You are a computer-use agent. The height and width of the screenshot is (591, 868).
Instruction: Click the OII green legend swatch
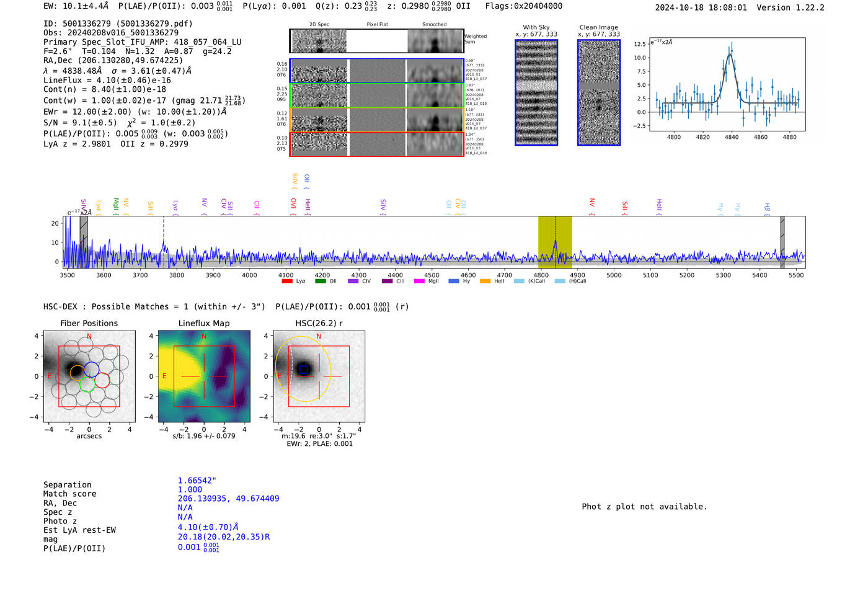pyautogui.click(x=320, y=281)
